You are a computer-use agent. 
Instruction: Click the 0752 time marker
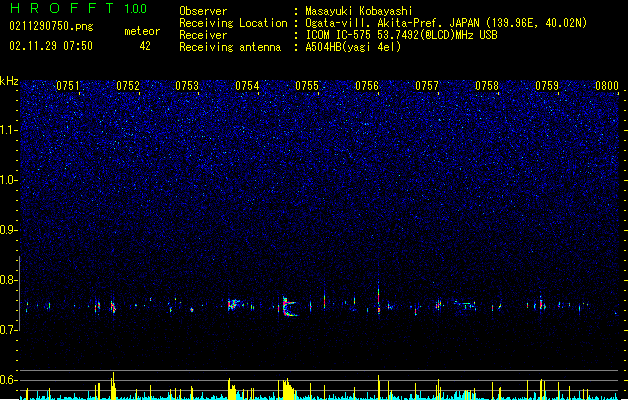click(x=128, y=86)
